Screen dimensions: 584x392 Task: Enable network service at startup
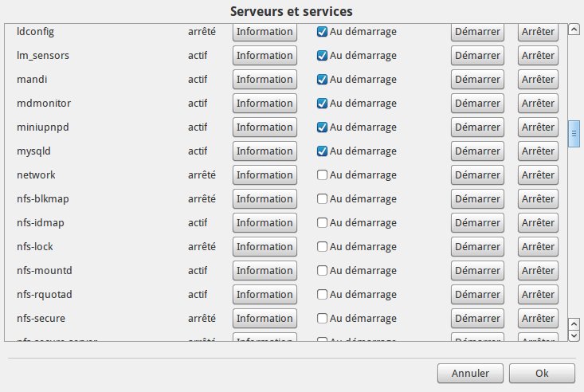click(x=323, y=175)
